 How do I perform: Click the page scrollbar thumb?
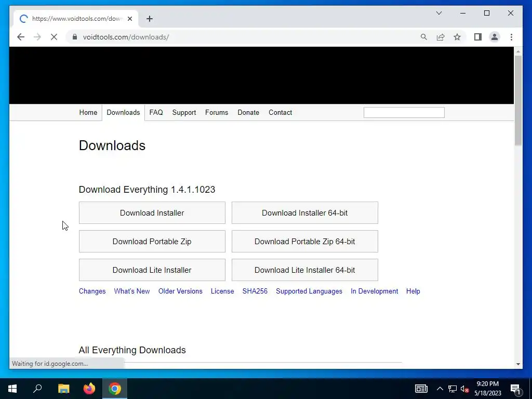pos(518,100)
